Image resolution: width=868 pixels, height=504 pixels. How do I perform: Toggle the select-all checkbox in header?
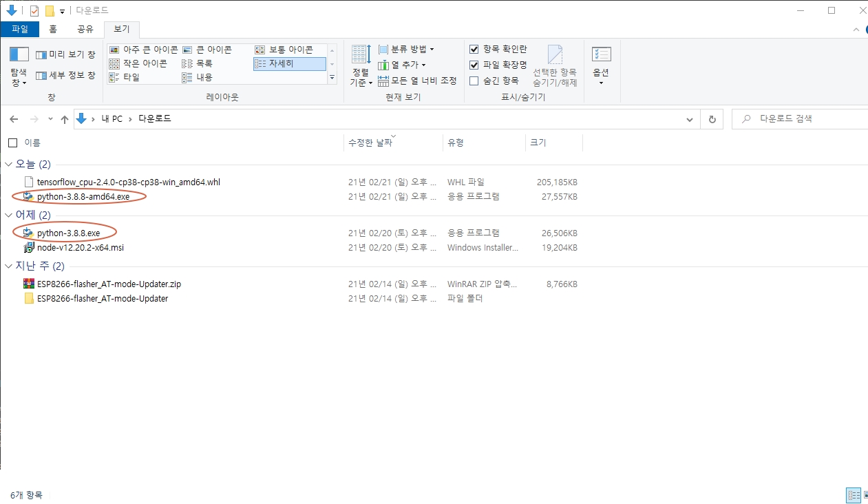coord(12,143)
